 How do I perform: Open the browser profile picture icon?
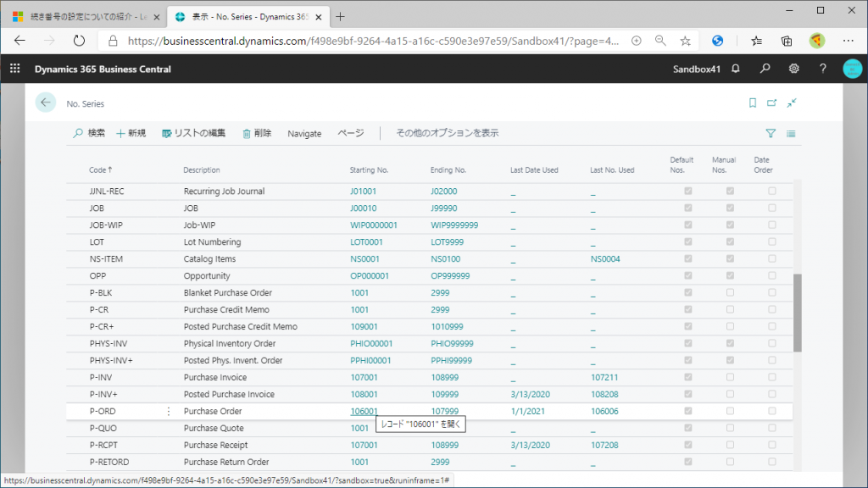pos(817,41)
